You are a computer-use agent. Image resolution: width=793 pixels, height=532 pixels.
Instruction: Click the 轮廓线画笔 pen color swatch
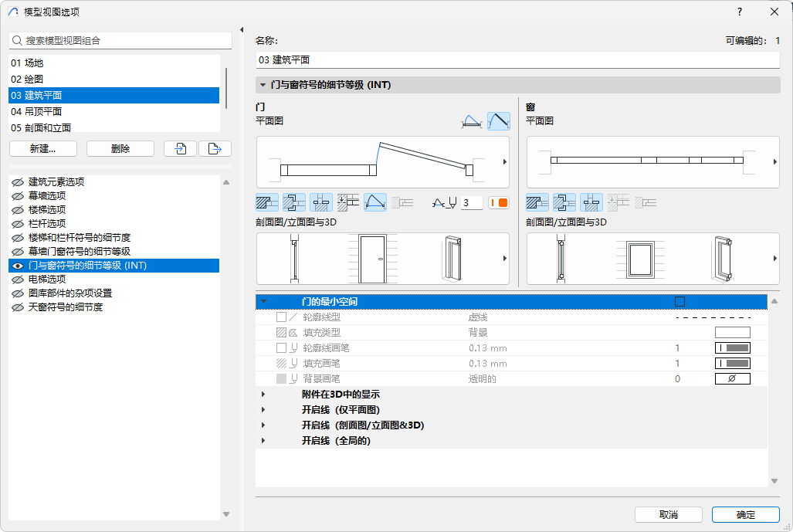pos(732,348)
